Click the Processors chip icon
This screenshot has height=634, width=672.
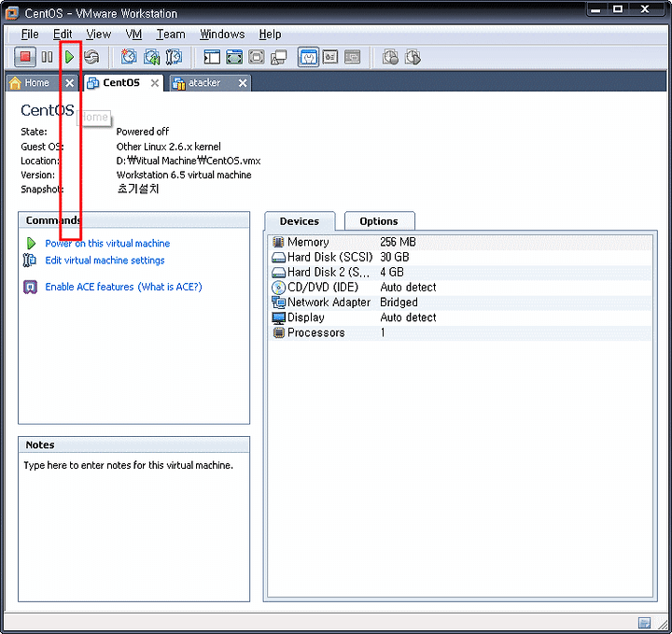278,332
